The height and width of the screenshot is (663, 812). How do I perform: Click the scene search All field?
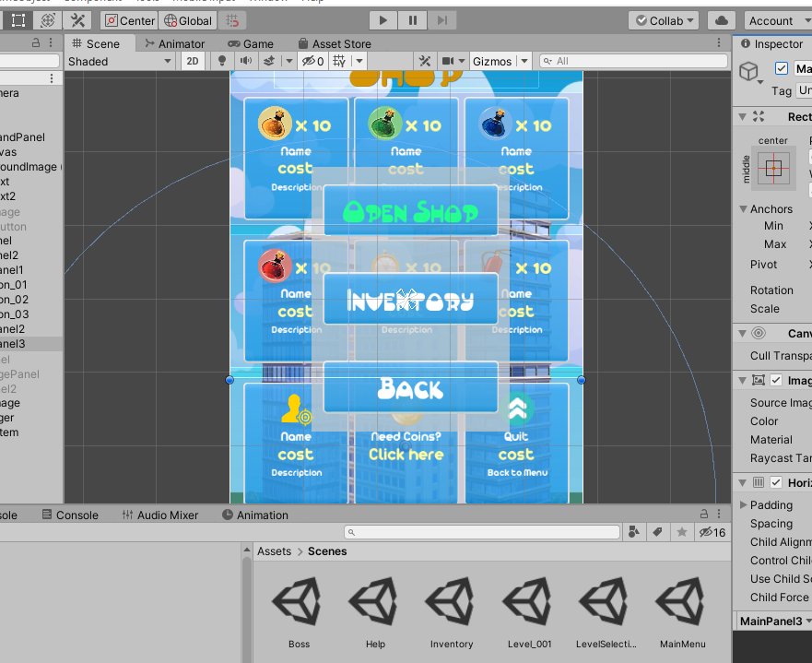pyautogui.click(x=633, y=61)
